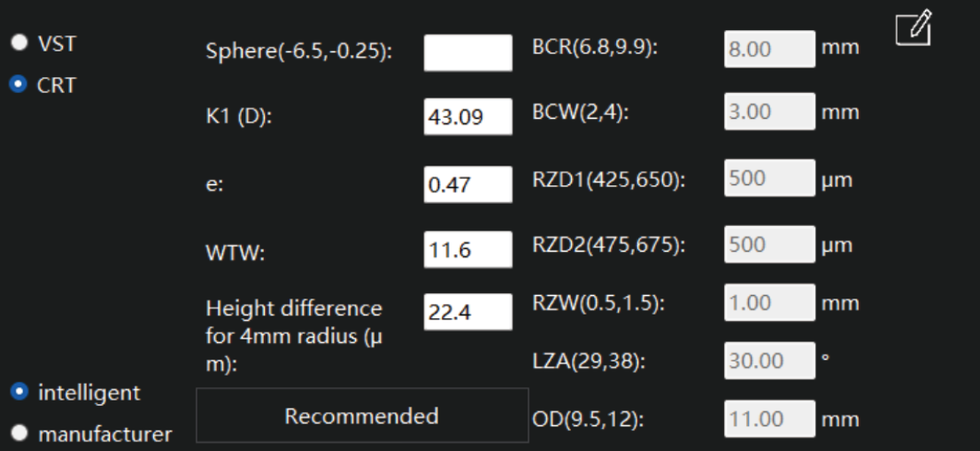Click the OD diameter value box
Screen dimensions: 980x451
click(770, 418)
